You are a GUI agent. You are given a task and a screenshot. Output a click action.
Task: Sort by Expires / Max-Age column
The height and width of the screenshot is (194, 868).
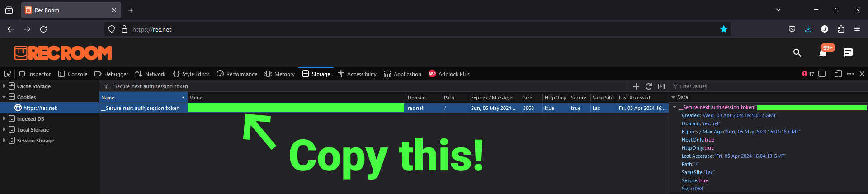click(x=495, y=97)
